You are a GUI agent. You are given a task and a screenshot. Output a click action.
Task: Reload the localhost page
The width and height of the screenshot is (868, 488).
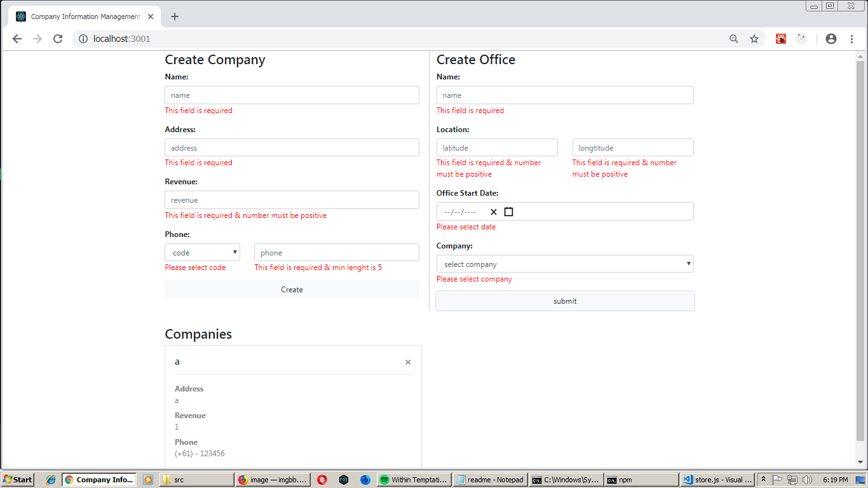tap(58, 39)
